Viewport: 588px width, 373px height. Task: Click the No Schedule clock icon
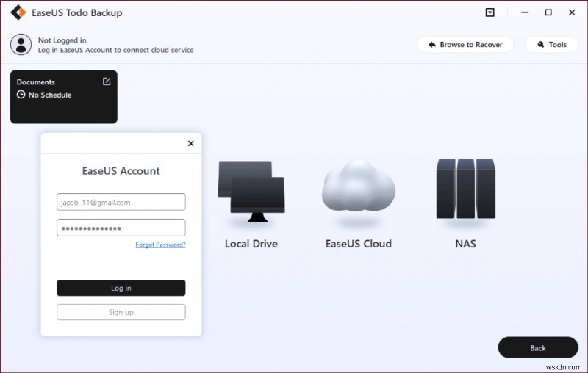pyautogui.click(x=21, y=95)
